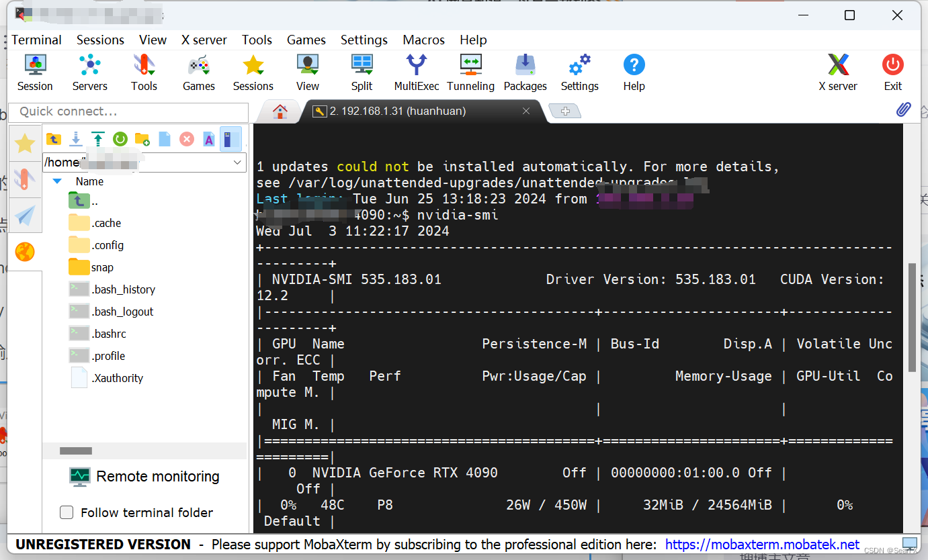The height and width of the screenshot is (560, 928).
Task: Open the Sessions star toolbar icon
Action: click(253, 73)
